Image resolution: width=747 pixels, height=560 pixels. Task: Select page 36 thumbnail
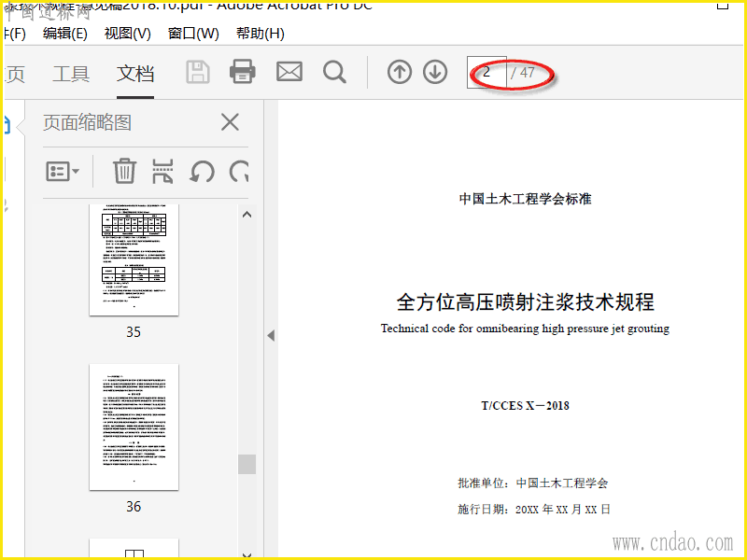[134, 427]
